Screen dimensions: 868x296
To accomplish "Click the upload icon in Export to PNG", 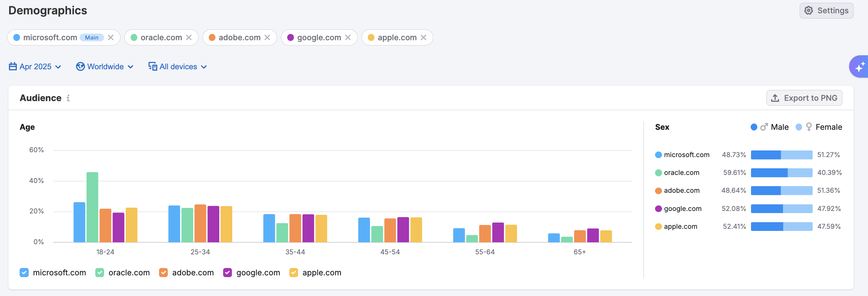I will pos(775,98).
